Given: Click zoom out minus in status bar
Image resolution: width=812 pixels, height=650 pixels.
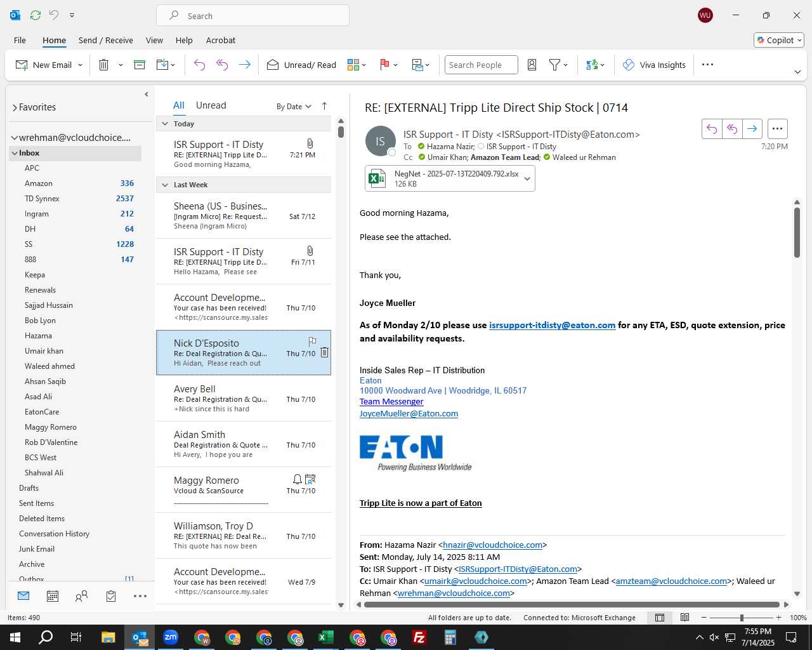Looking at the screenshot, I should coord(704,618).
